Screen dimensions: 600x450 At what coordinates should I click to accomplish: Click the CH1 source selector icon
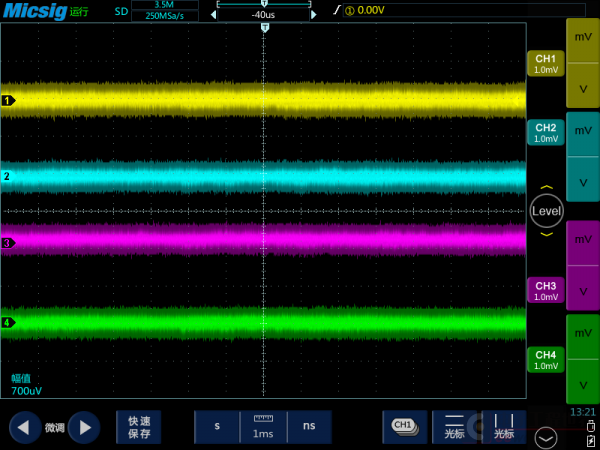point(403,427)
